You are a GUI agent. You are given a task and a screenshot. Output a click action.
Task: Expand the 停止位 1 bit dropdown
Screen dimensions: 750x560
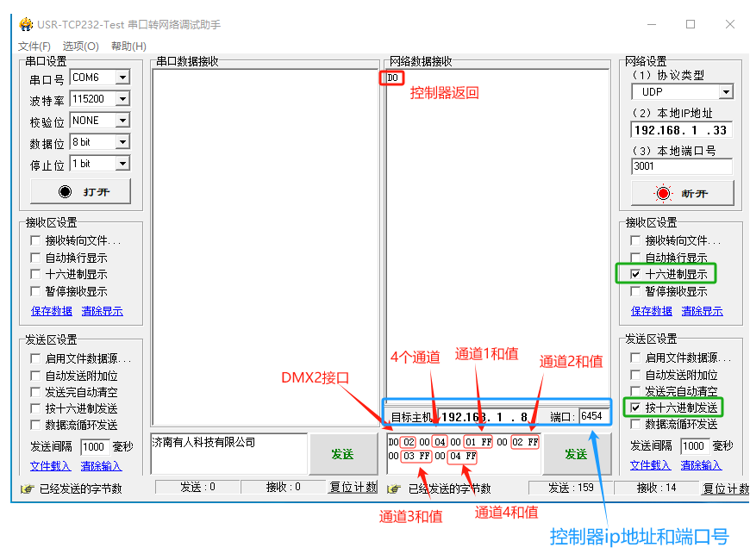[123, 163]
